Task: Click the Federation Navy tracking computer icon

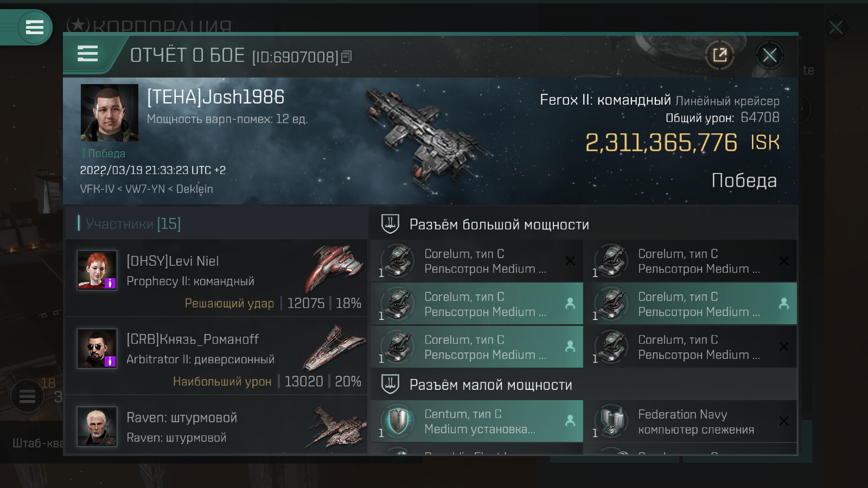Action: pyautogui.click(x=612, y=421)
